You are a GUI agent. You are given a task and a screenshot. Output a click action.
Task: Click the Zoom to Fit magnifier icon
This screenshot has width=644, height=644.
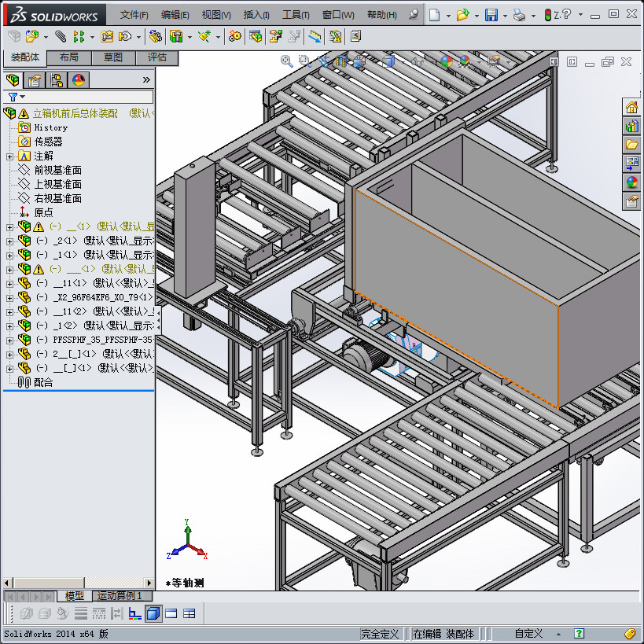point(287,61)
